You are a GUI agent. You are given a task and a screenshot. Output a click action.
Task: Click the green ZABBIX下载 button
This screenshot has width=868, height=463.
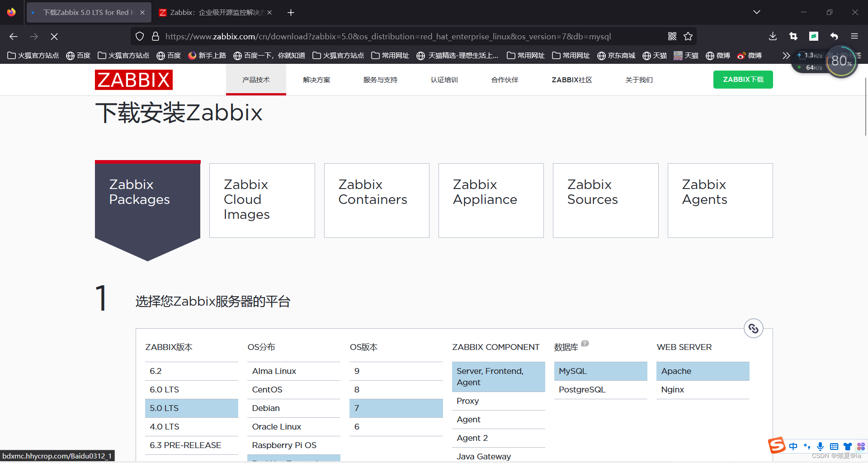[743, 80]
